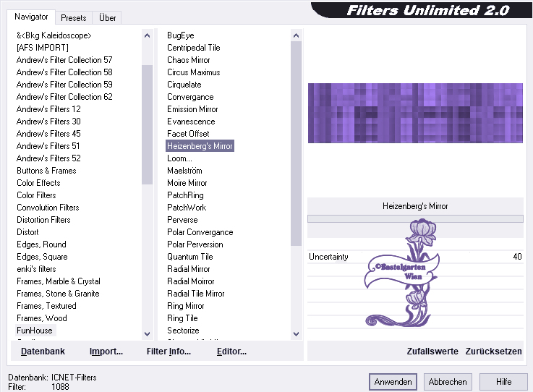The image size is (533, 392).
Task: Select Andrew's Filters 51
Action: (x=48, y=146)
